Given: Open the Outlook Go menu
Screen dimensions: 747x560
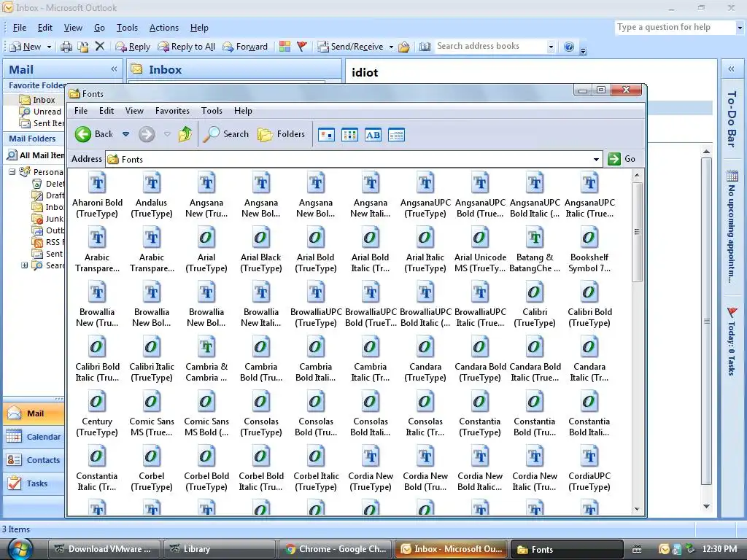Looking at the screenshot, I should coord(99,28).
